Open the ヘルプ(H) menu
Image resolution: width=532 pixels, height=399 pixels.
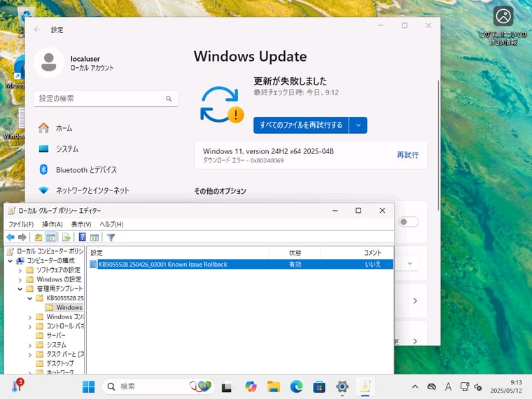coord(111,224)
